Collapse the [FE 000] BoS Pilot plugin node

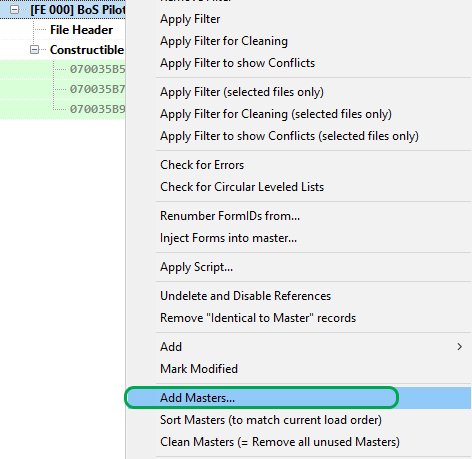tap(14, 10)
